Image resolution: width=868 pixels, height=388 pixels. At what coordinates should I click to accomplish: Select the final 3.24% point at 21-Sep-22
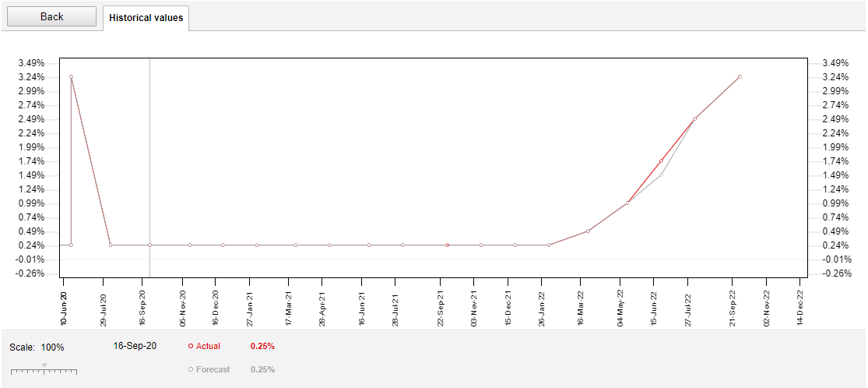coord(740,77)
